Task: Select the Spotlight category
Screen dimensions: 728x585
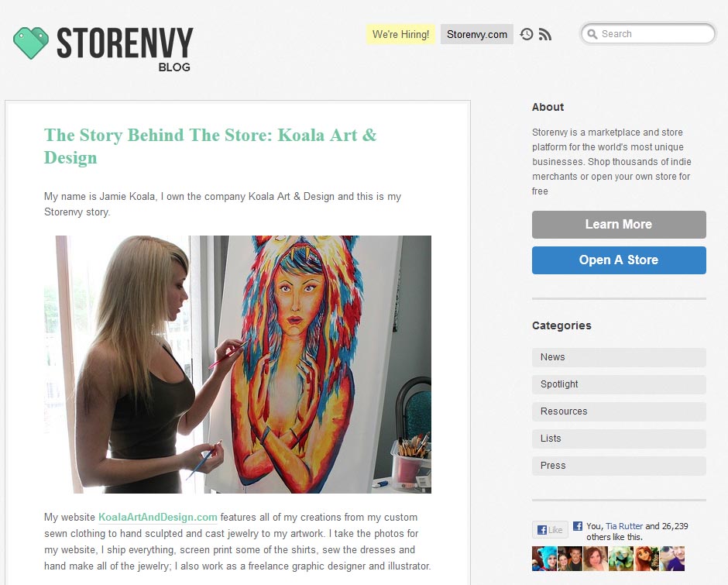Action: [x=619, y=384]
